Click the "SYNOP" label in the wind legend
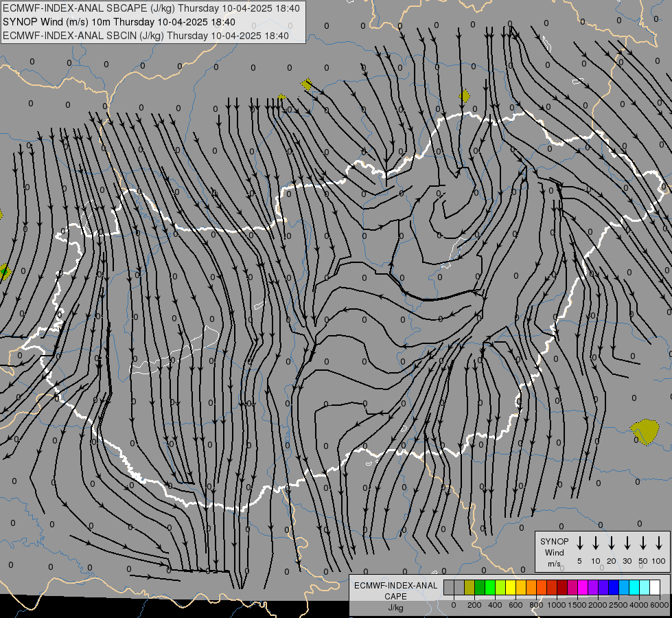This screenshot has width=672, height=618. click(554, 541)
